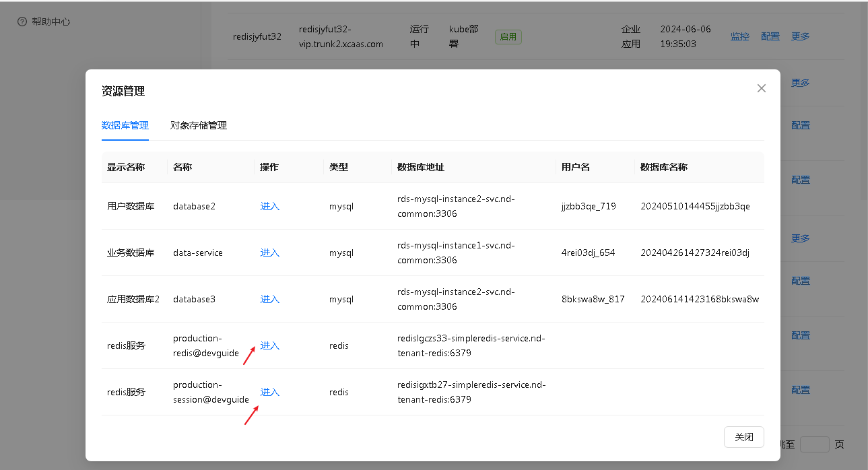Click redisigxtb27-simpleredis-service address cell
The height and width of the screenshot is (470, 868).
click(471, 392)
